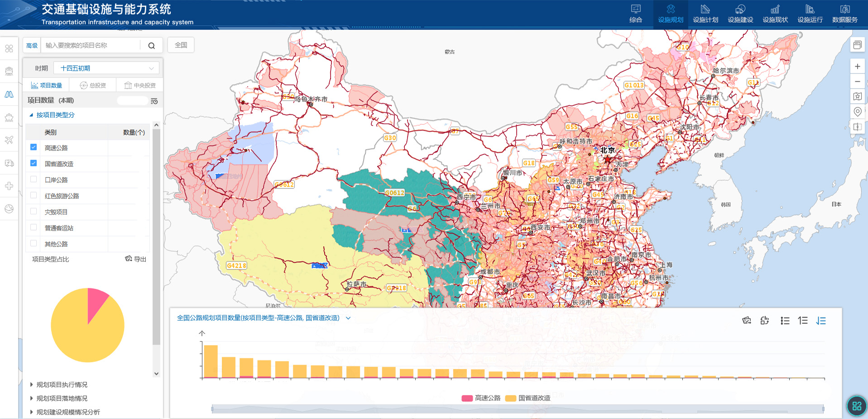Screen dimensions: 868x419
Task: Open the 时期 period dropdown
Action: pos(106,68)
